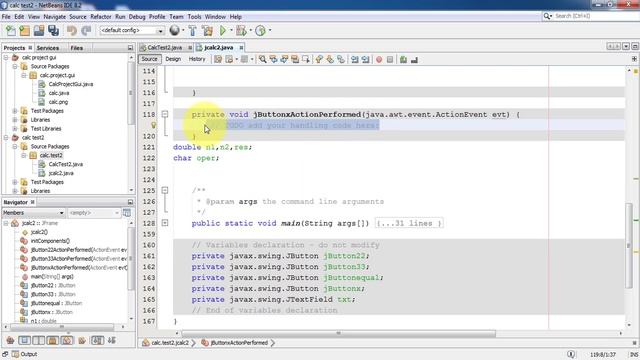Click the calc.test2.jcalc2 breadcrumb

point(166,343)
